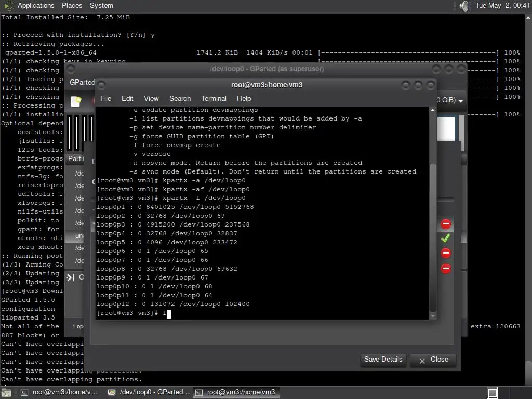Click the show desktop icon in the bottom panel
The height and width of the screenshot is (399, 532).
(x=6, y=393)
